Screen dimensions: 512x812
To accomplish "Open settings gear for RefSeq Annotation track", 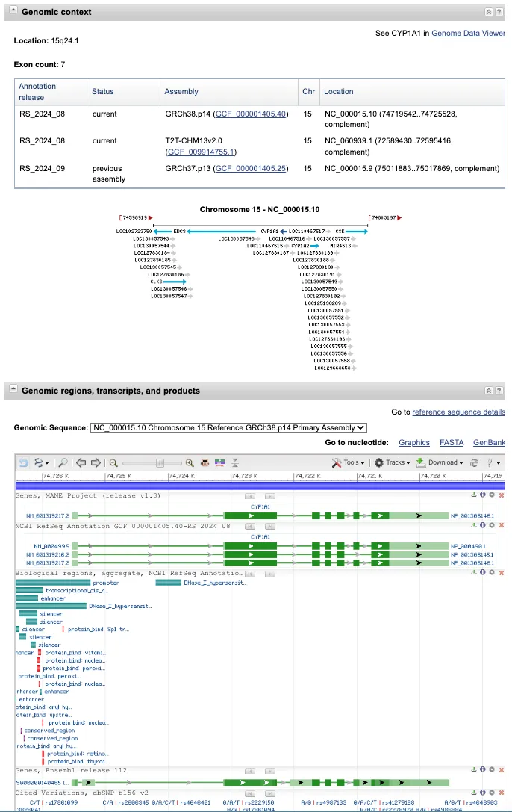I will pyautogui.click(x=492, y=526).
